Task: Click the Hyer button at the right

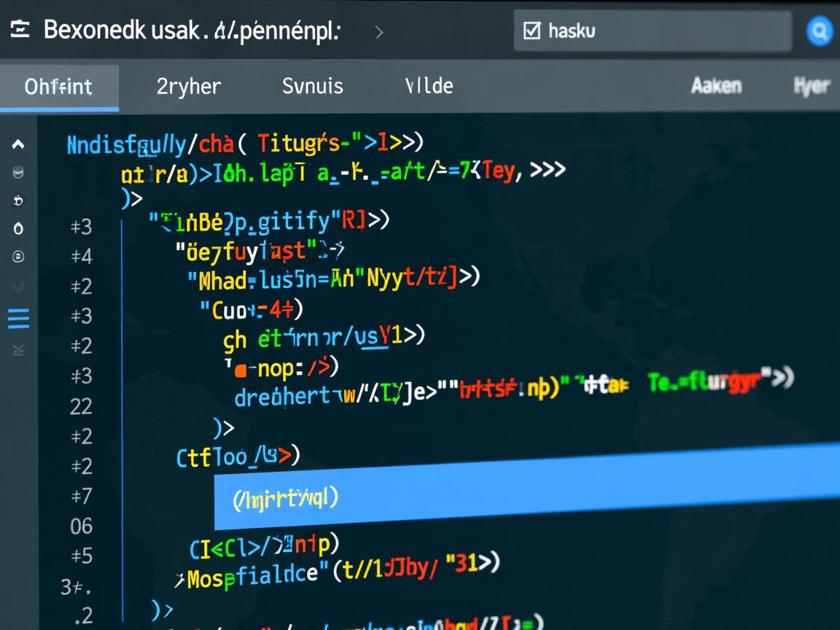Action: pos(811,86)
